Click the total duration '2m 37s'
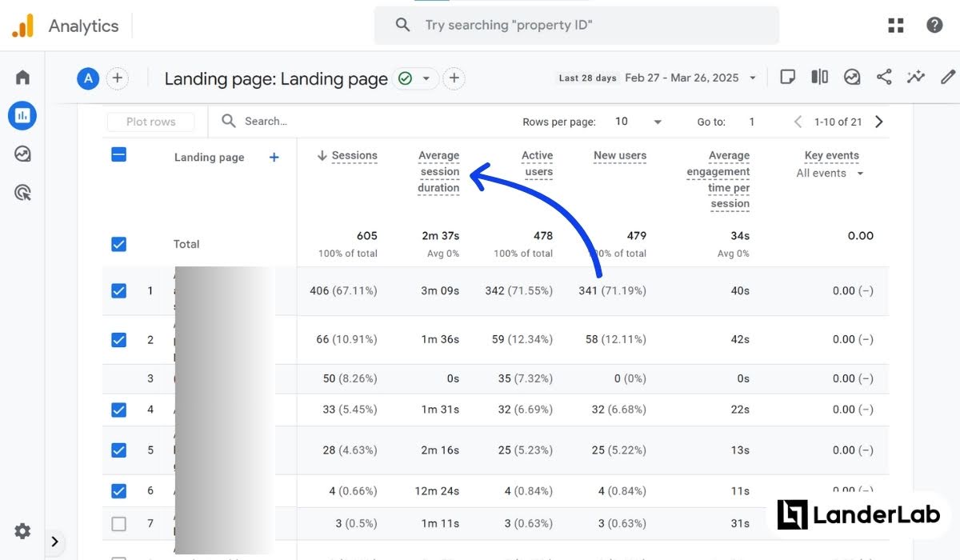960x560 pixels. (441, 236)
